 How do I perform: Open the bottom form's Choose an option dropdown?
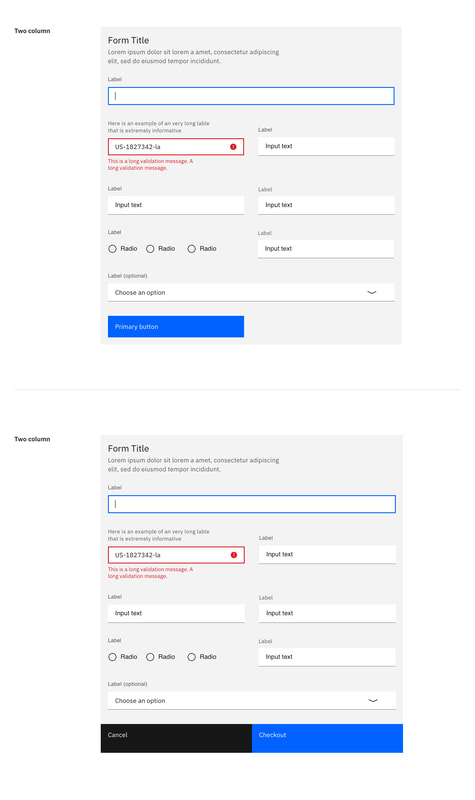[x=252, y=701]
